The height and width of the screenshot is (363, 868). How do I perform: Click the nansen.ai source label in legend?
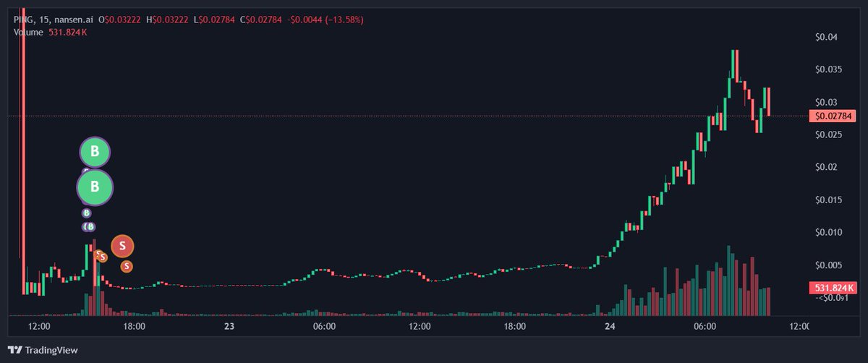click(x=75, y=20)
